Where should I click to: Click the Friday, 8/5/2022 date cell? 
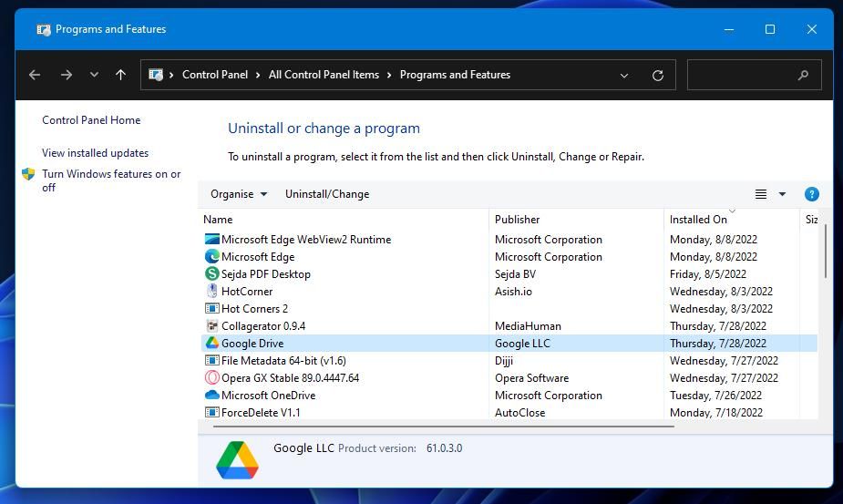707,273
